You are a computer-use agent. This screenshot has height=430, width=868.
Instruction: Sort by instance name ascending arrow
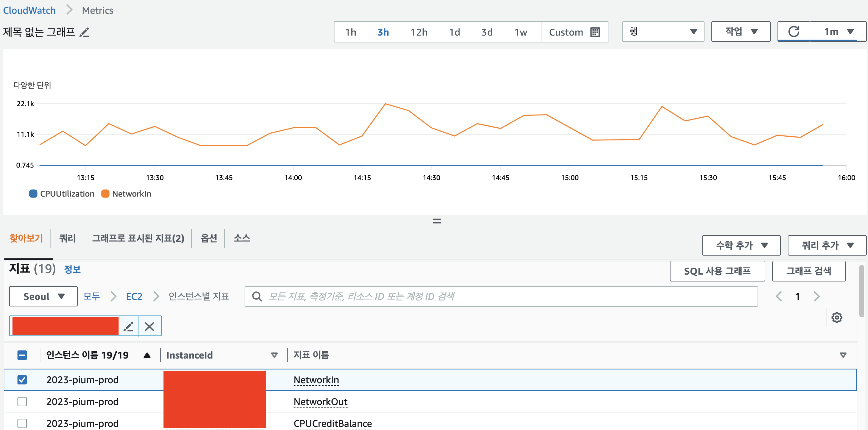click(147, 355)
